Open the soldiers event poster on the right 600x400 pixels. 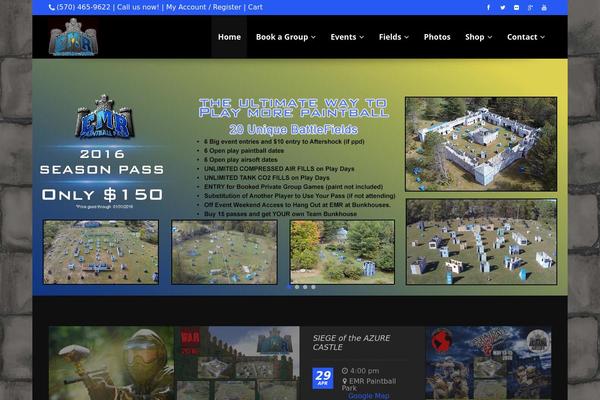click(x=488, y=363)
